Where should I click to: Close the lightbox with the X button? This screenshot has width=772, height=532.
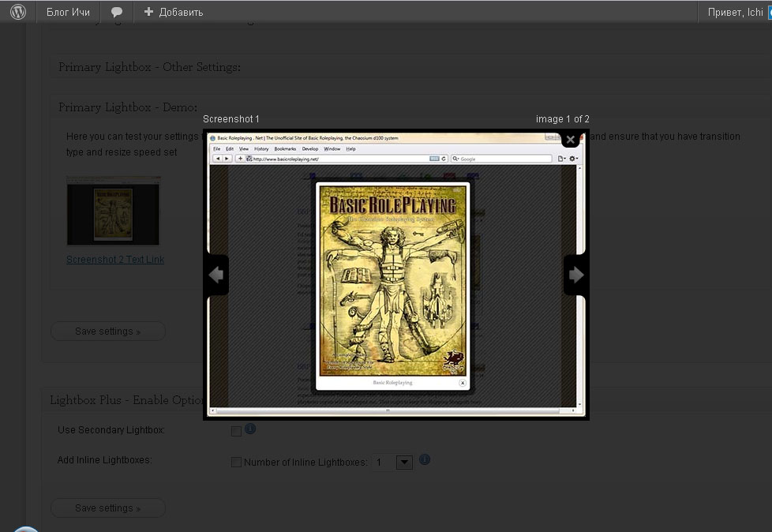pos(570,140)
